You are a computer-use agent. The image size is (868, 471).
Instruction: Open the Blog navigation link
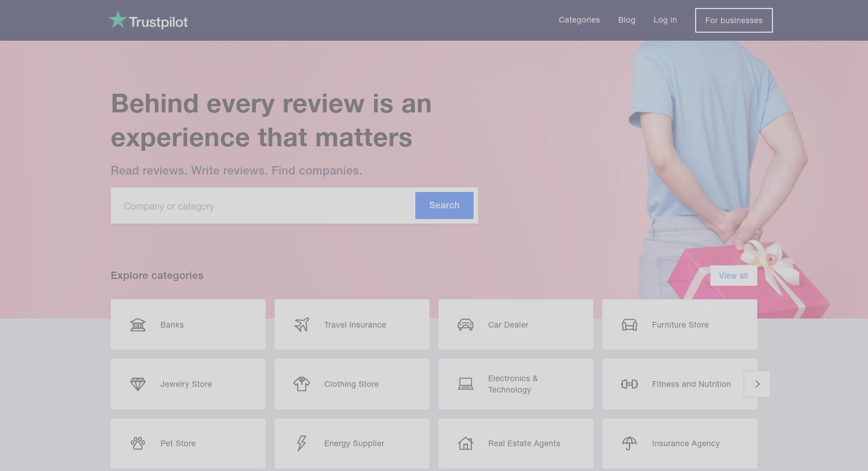pyautogui.click(x=627, y=20)
